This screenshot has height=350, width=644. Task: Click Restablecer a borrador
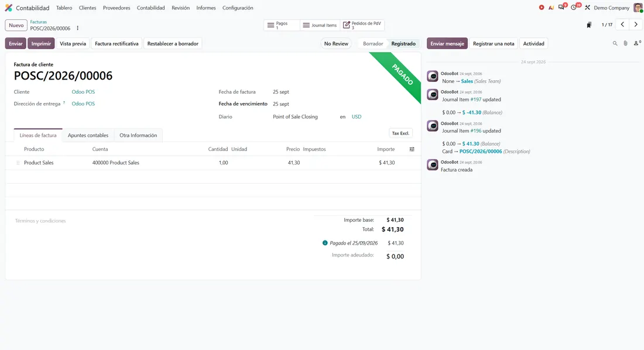coord(173,43)
